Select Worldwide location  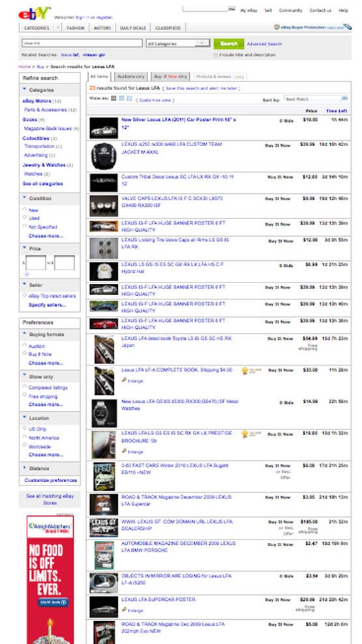click(x=25, y=446)
